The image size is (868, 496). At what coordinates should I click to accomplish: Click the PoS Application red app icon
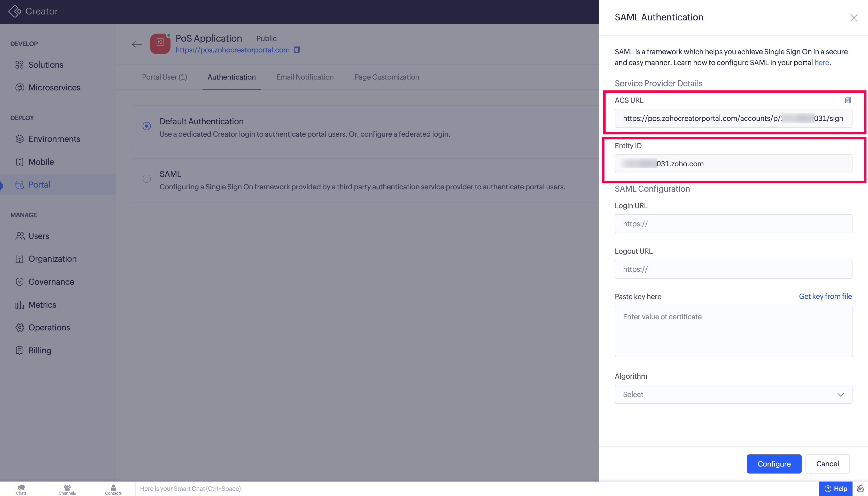[160, 44]
